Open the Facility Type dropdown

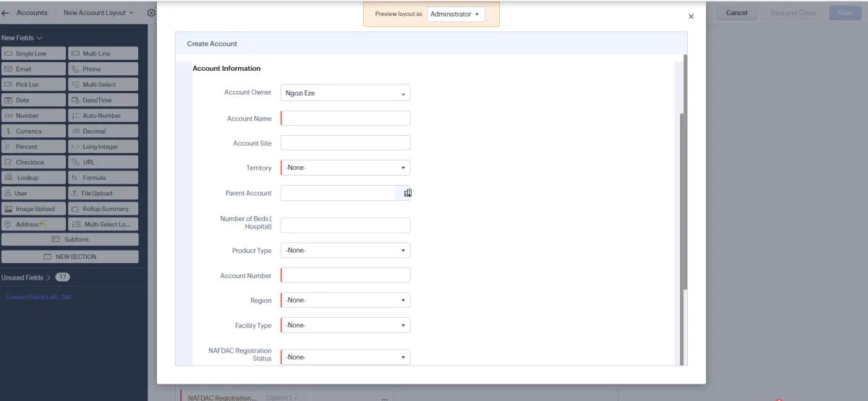click(x=345, y=325)
